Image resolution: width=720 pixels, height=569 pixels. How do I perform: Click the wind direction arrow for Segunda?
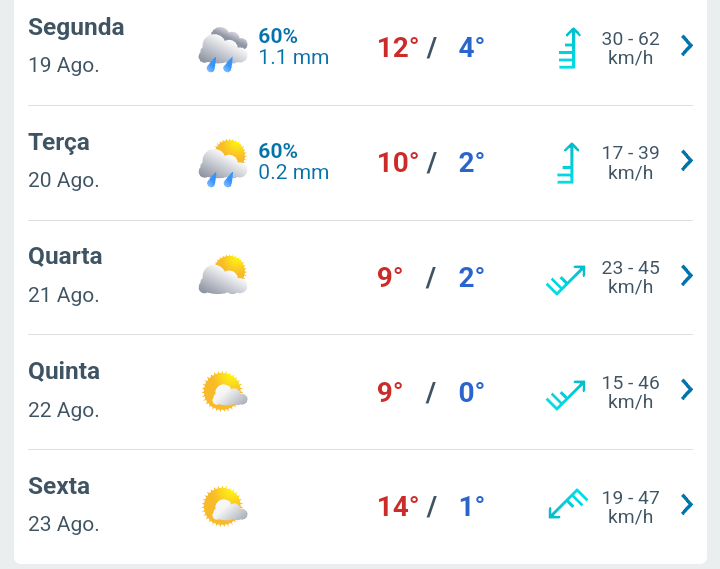[x=570, y=48]
